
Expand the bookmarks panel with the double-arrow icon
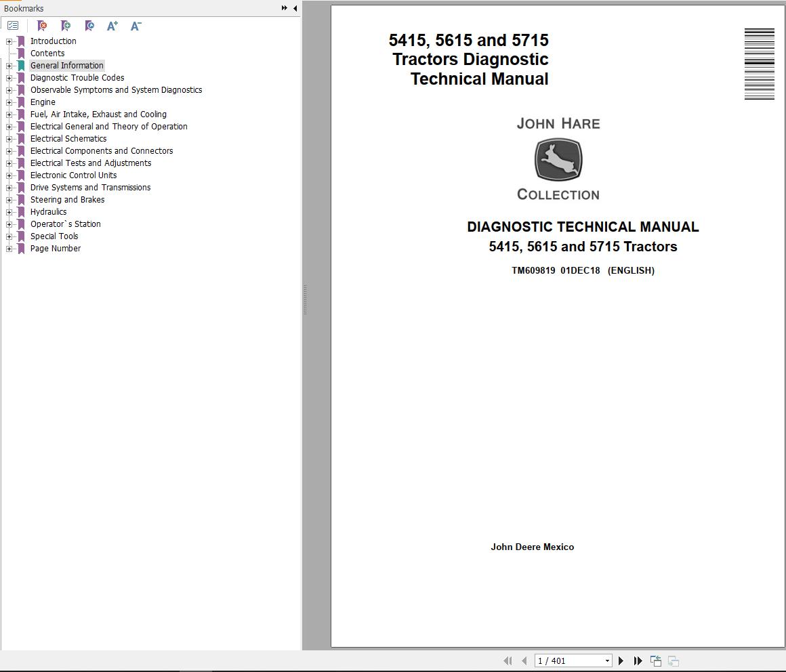[284, 8]
